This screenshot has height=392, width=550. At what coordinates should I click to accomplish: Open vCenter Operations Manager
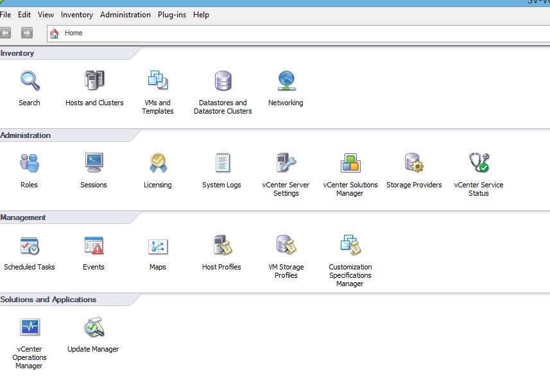tap(30, 327)
